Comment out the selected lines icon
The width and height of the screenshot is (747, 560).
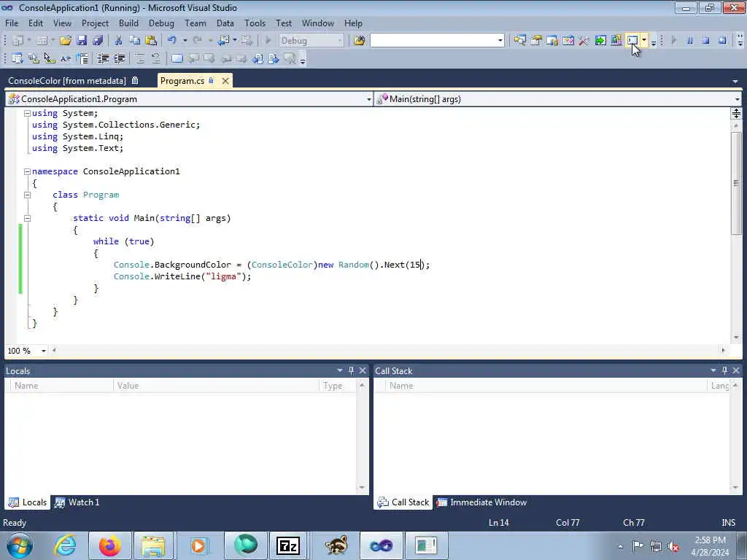(139, 58)
